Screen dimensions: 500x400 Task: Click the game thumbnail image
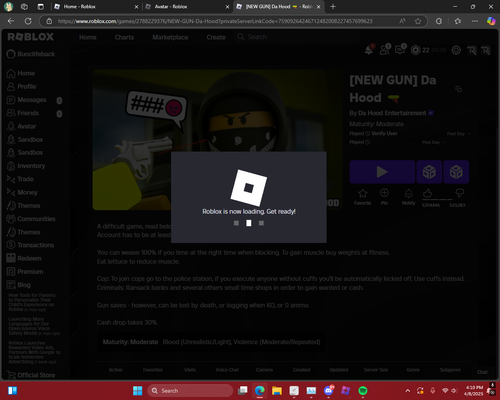click(x=217, y=140)
